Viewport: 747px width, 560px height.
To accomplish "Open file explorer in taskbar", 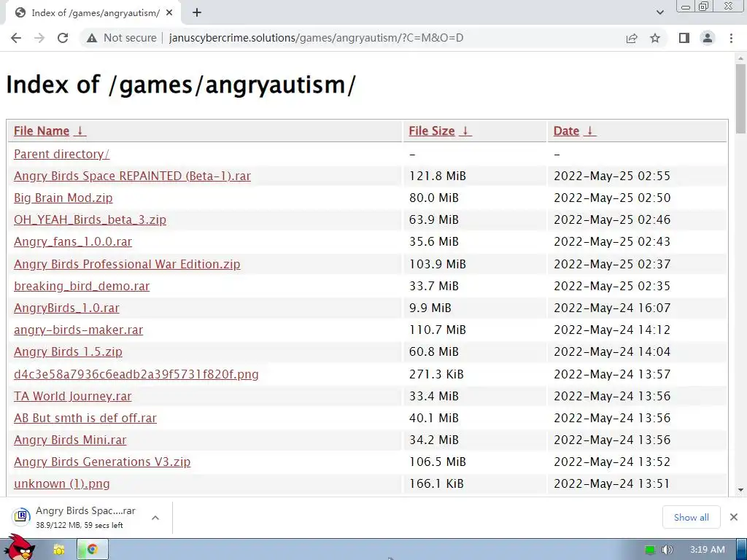I will (x=59, y=550).
